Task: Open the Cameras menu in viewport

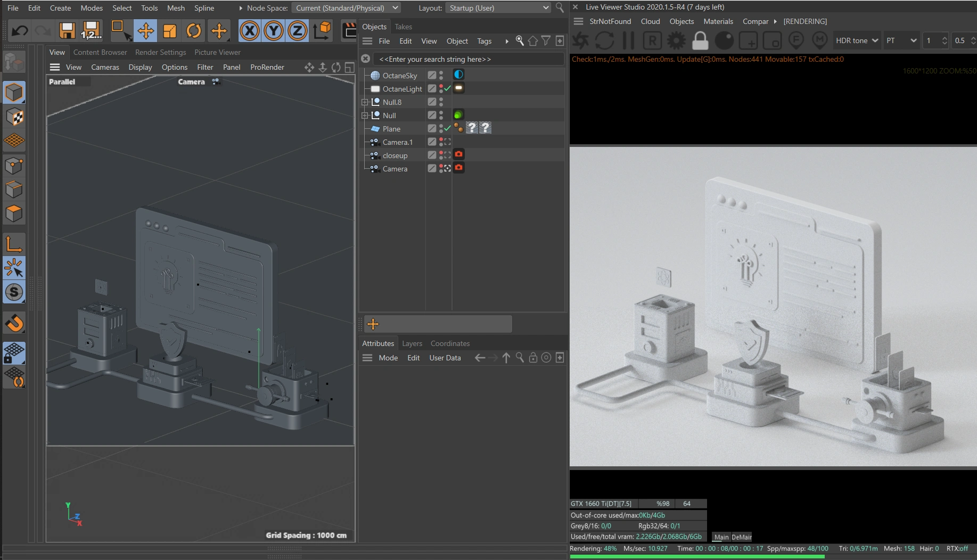Action: [x=105, y=67]
